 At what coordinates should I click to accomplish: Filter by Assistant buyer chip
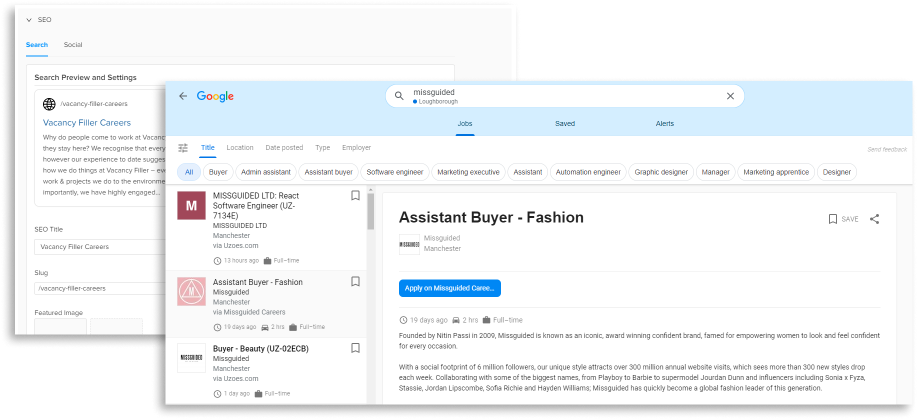pos(328,172)
